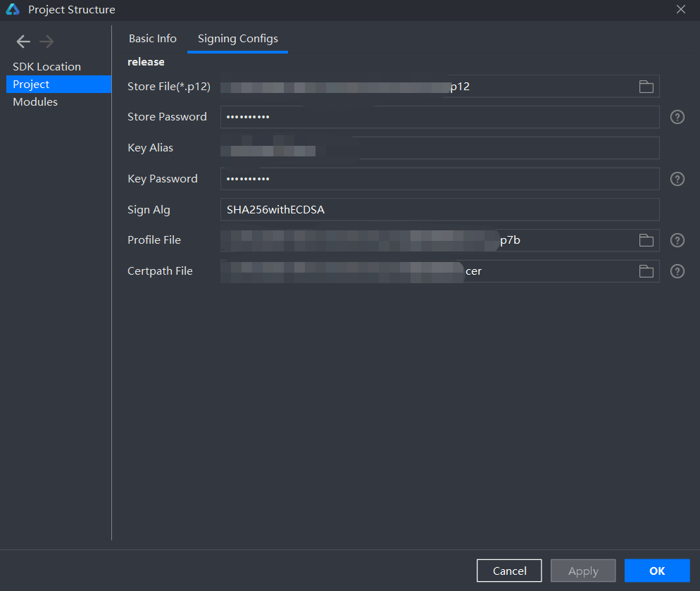This screenshot has height=591, width=700.
Task: Click the back arrow navigation icon
Action: [23, 42]
